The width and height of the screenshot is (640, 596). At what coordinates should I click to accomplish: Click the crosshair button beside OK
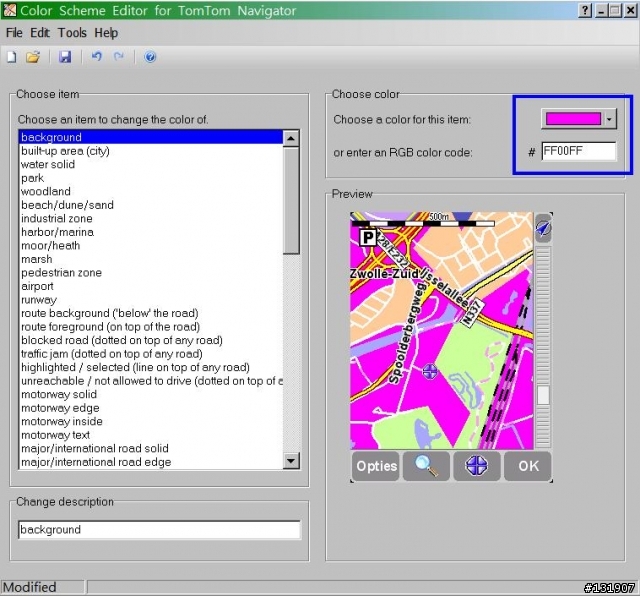(477, 466)
